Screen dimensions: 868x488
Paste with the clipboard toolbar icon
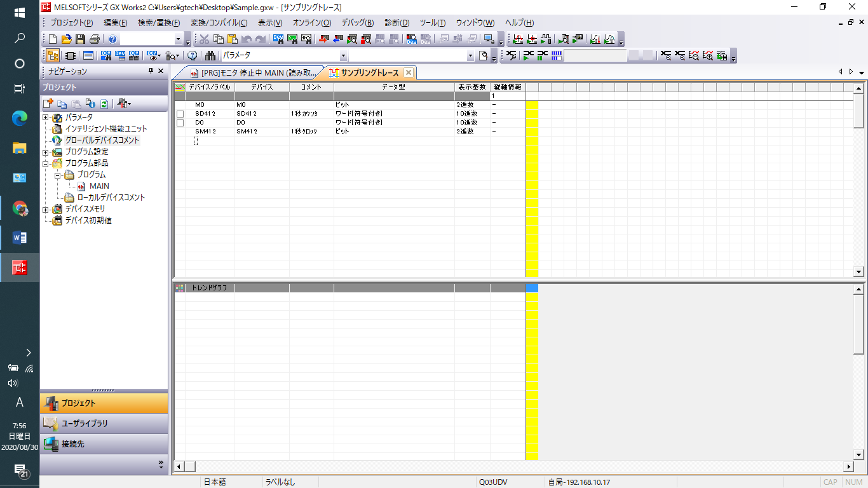(233, 39)
